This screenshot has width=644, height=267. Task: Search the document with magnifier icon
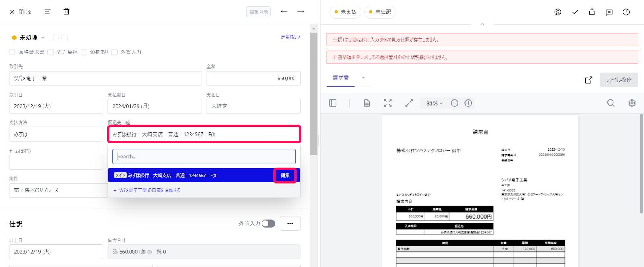(x=611, y=103)
